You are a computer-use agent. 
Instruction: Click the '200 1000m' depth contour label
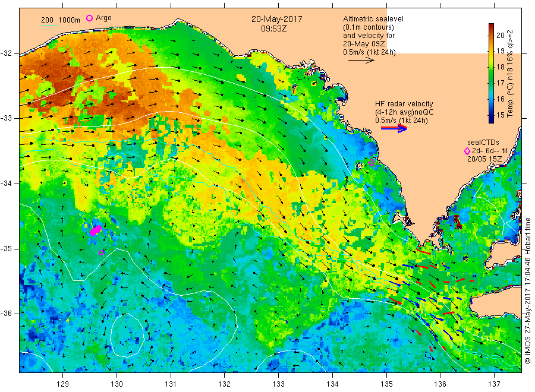pos(61,20)
